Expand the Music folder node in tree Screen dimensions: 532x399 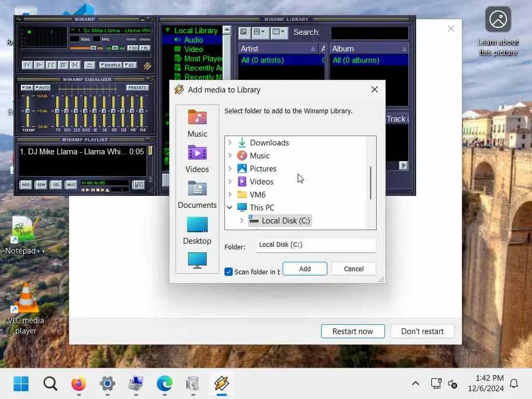230,155
